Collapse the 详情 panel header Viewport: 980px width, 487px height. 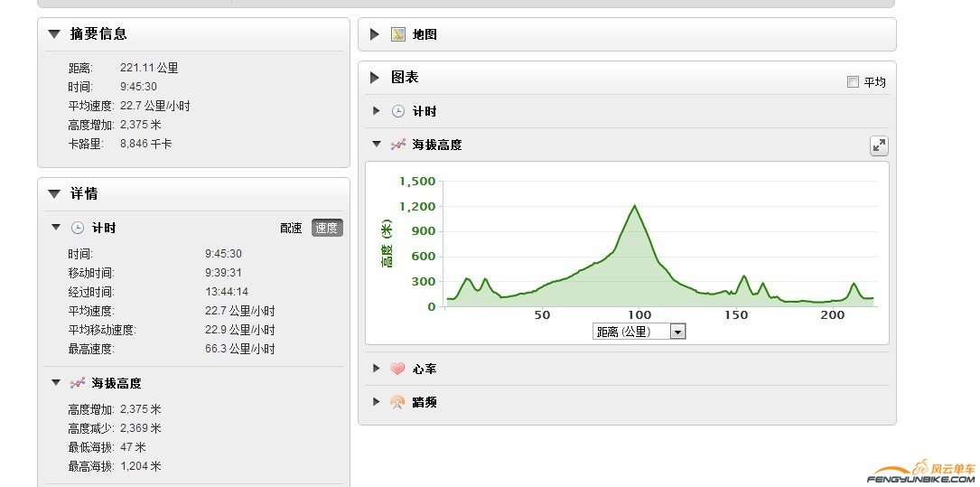point(54,193)
